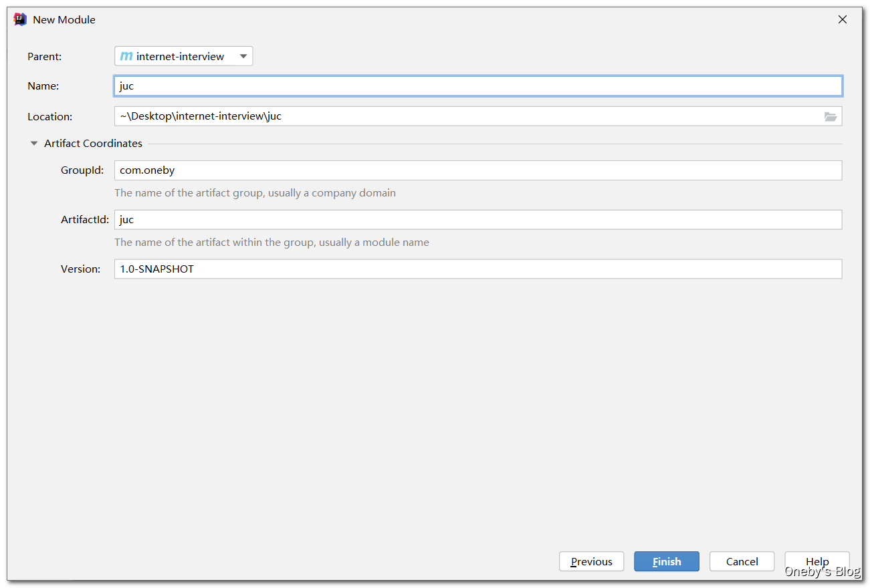Click the GroupId hint about company domain
The height and width of the screenshot is (588, 870).
[x=255, y=193]
